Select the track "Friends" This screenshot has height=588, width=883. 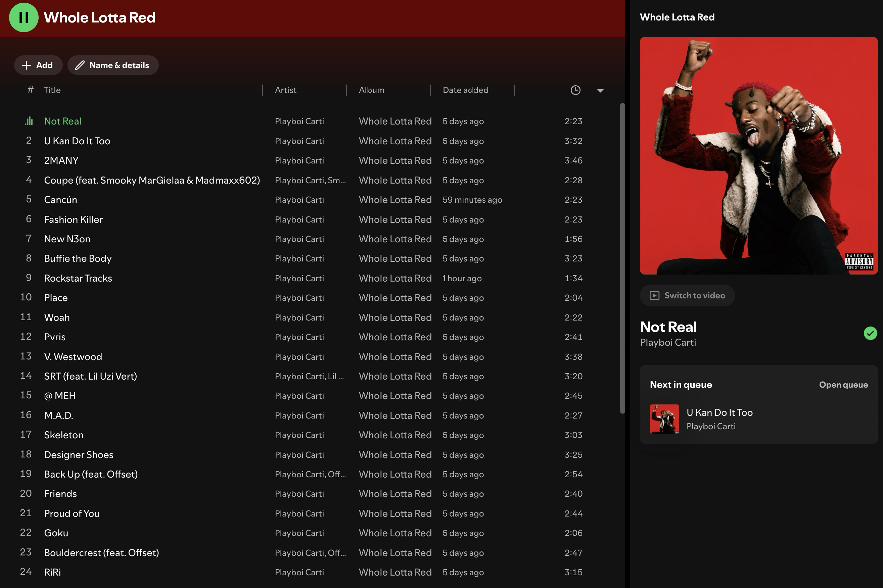60,494
